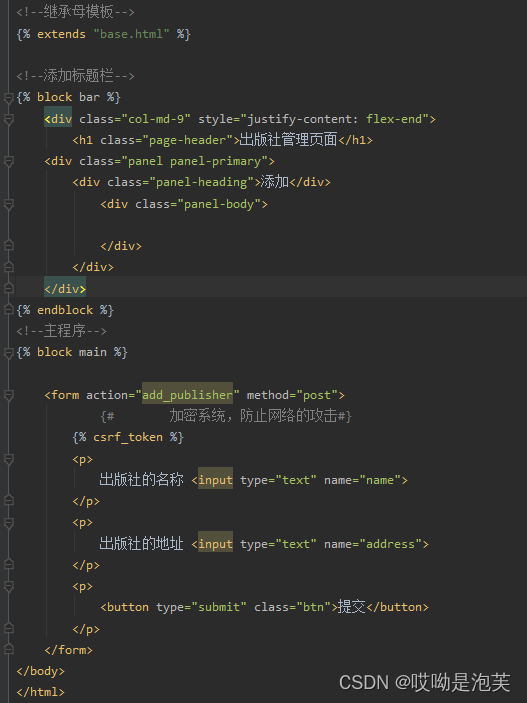Image resolution: width=527 pixels, height=703 pixels.
Task: Click the highlighted opening <div tag
Action: 58,119
